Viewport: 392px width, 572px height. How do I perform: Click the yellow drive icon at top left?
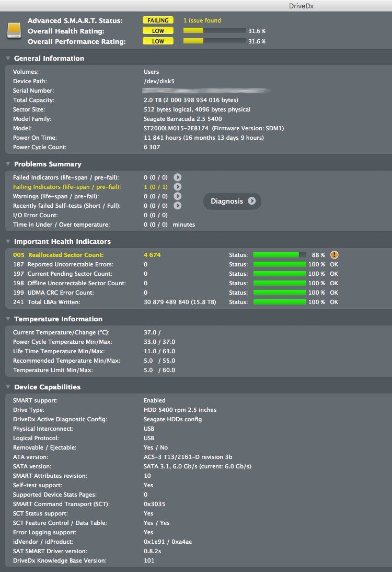pyautogui.click(x=14, y=30)
